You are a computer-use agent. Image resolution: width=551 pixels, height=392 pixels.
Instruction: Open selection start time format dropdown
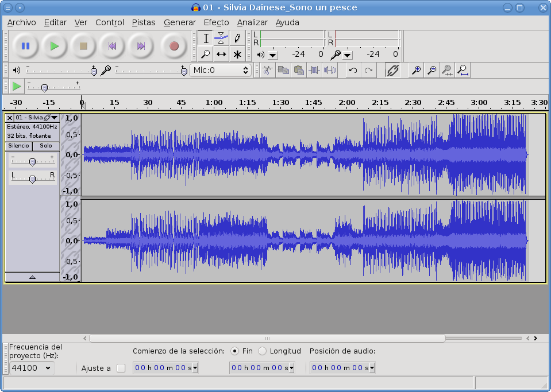click(195, 368)
